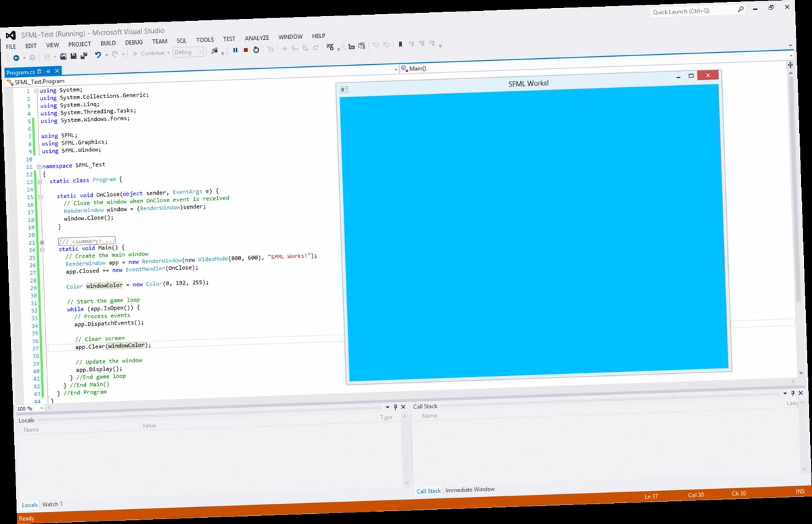The width and height of the screenshot is (812, 524).
Task: Click the Navigate Backward icon
Action: pyautogui.click(x=16, y=57)
